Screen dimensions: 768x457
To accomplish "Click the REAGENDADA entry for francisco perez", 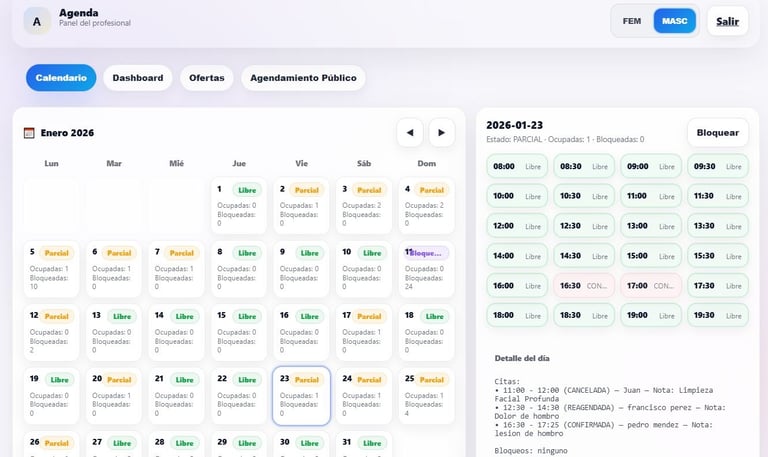I will pyautogui.click(x=610, y=411).
